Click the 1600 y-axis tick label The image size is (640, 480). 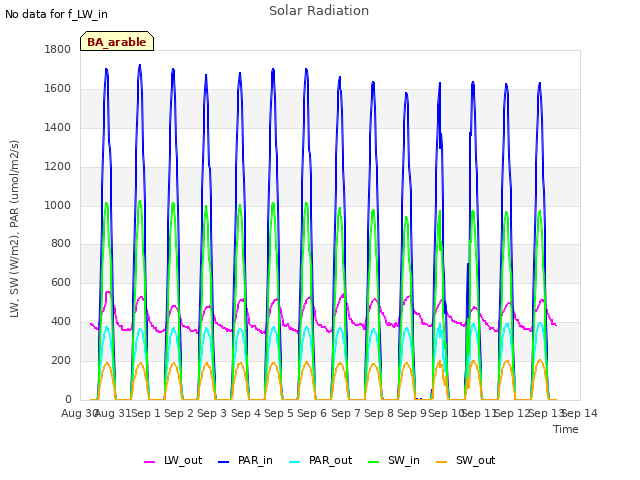(x=58, y=89)
